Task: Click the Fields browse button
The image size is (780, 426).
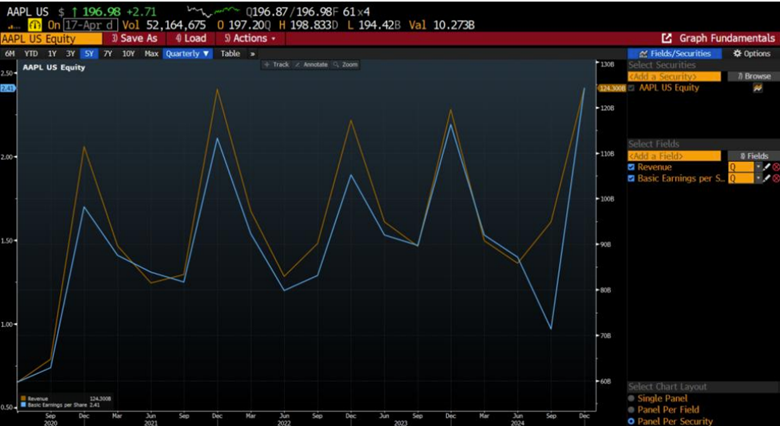Action: click(753, 156)
